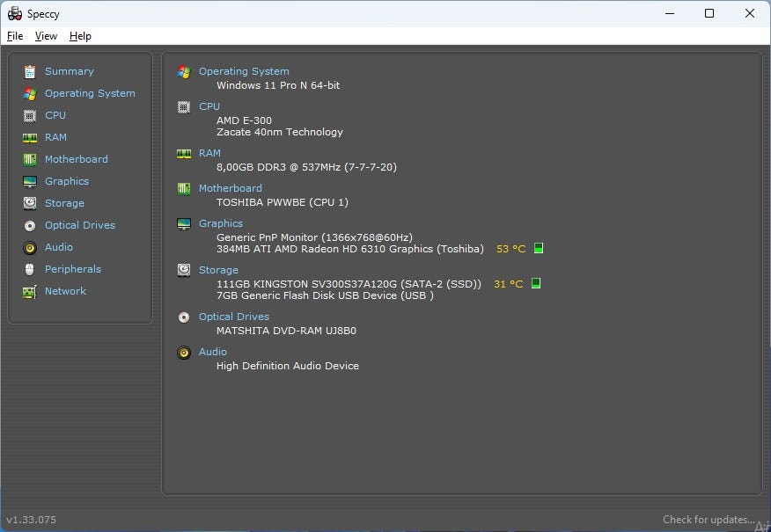This screenshot has height=532, width=771.
Task: Click the Operating System Windows flag sidebar icon
Action: point(30,94)
